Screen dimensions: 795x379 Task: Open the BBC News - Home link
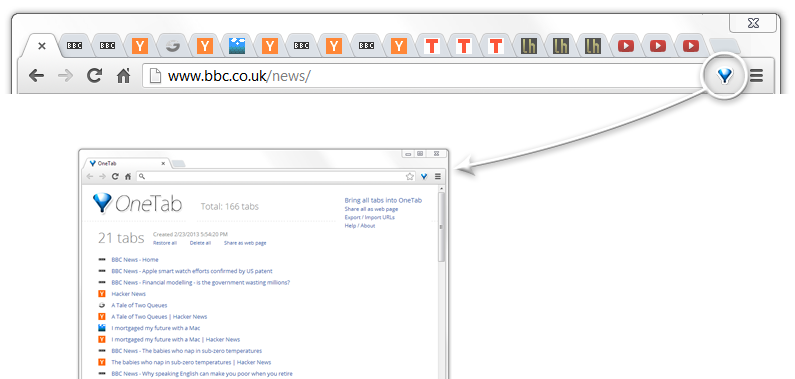[x=135, y=260]
